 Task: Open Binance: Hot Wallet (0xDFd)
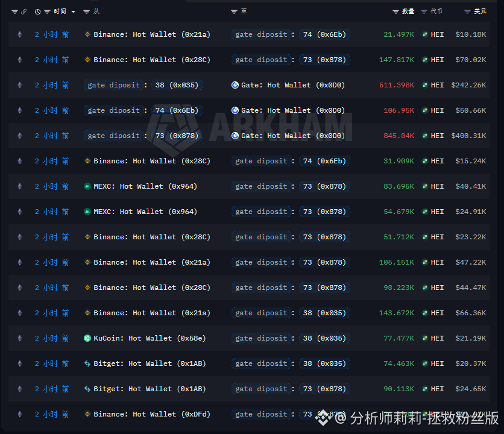(152, 414)
